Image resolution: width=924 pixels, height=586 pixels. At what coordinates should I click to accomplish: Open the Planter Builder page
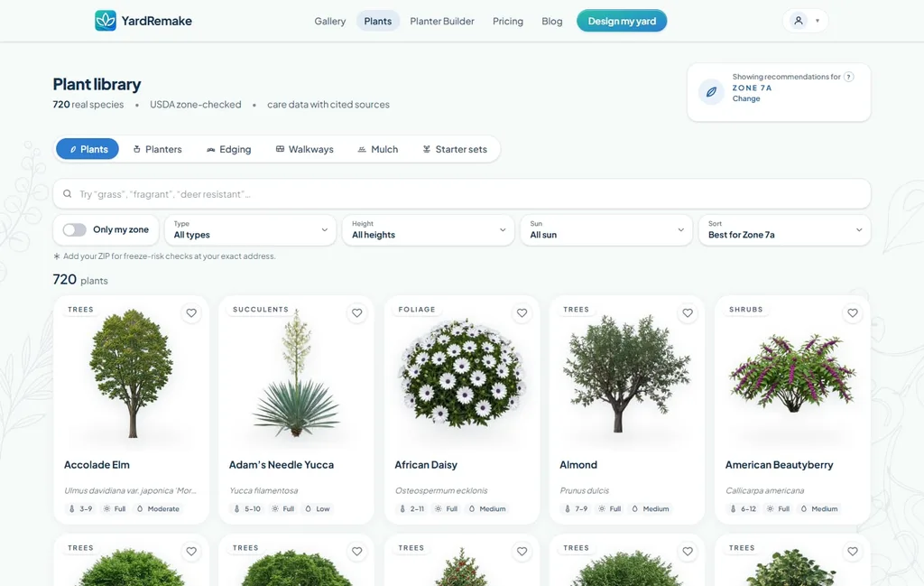(442, 22)
